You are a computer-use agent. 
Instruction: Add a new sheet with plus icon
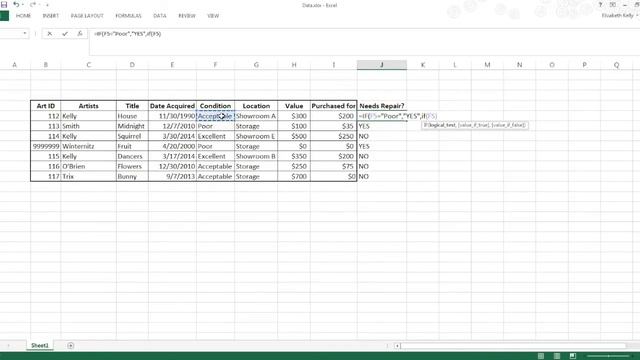click(x=71, y=346)
